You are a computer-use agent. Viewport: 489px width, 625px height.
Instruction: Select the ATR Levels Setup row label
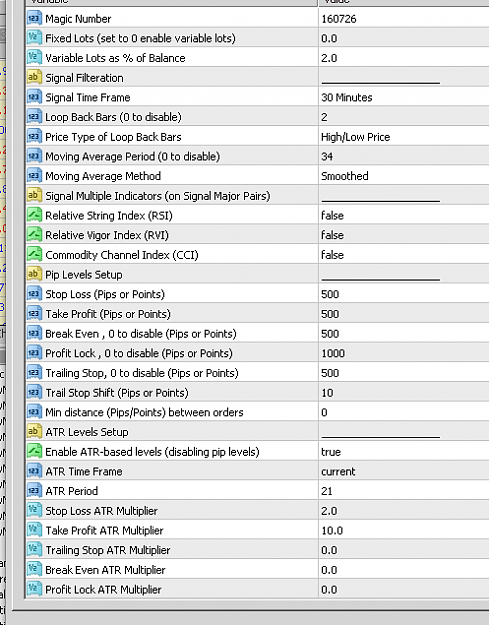[87, 432]
